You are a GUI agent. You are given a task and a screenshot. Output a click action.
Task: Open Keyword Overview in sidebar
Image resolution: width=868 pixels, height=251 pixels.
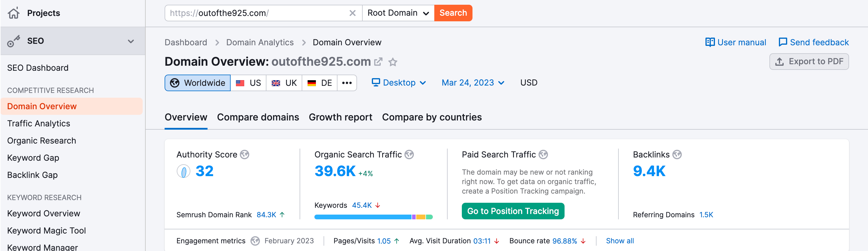pos(44,213)
